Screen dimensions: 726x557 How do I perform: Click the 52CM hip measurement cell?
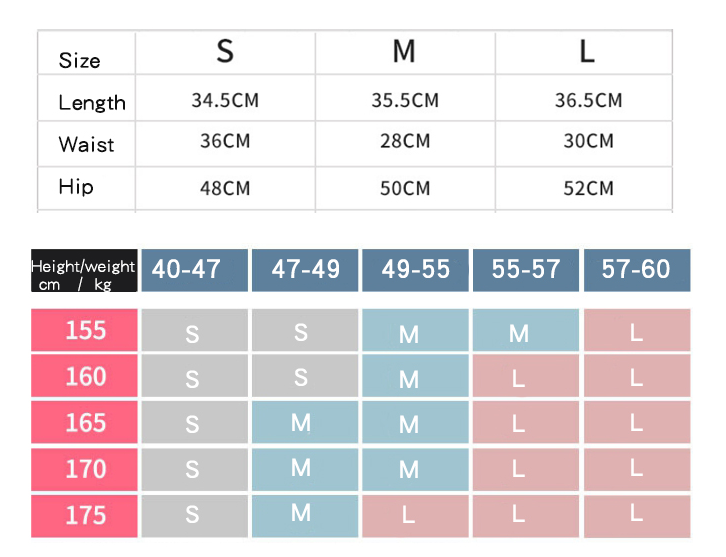point(588,188)
